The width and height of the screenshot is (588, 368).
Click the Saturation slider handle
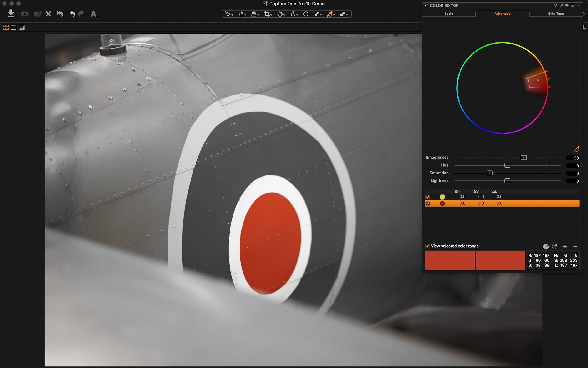point(490,173)
